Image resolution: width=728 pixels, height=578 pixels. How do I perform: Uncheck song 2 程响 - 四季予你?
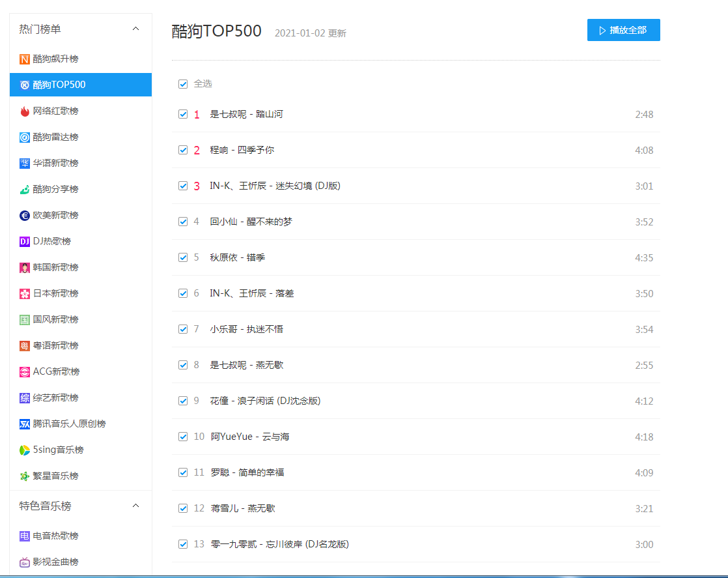[183, 150]
